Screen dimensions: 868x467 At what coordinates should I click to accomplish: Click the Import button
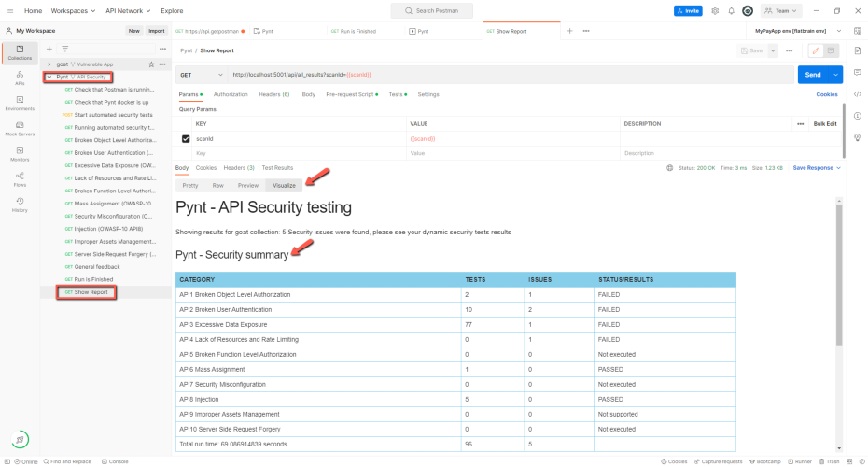[x=157, y=31]
